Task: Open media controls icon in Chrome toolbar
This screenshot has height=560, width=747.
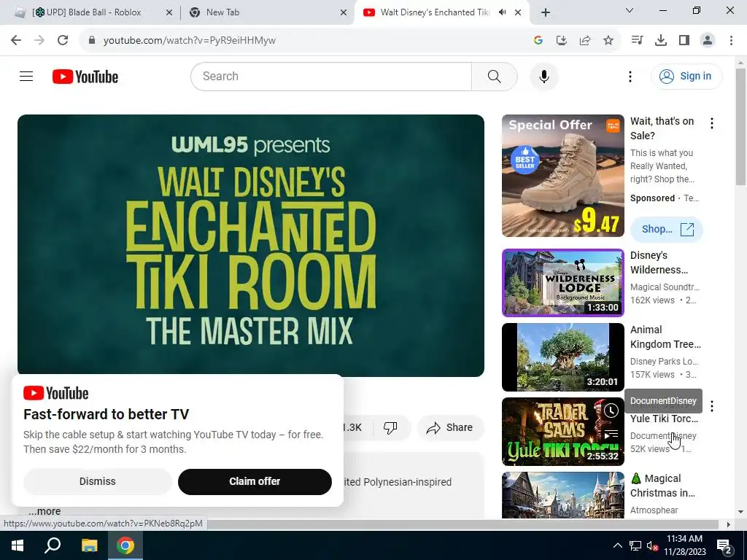Action: pos(637,40)
